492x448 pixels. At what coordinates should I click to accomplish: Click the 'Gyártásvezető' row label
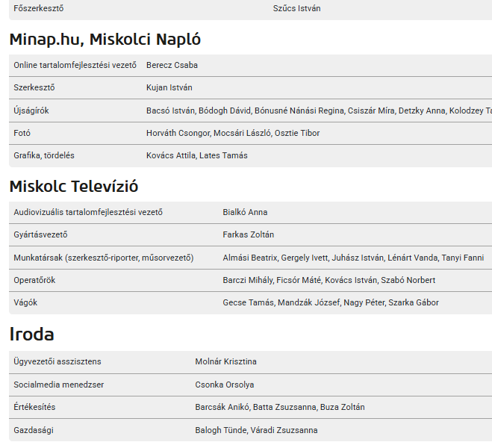40,234
